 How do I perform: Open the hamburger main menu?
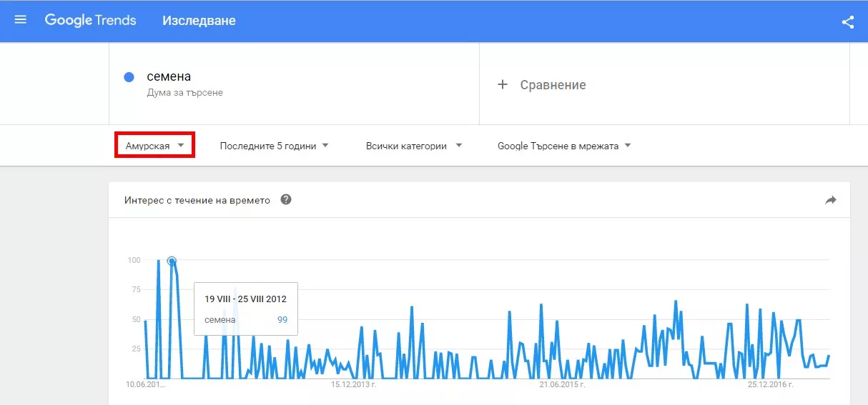click(x=21, y=20)
